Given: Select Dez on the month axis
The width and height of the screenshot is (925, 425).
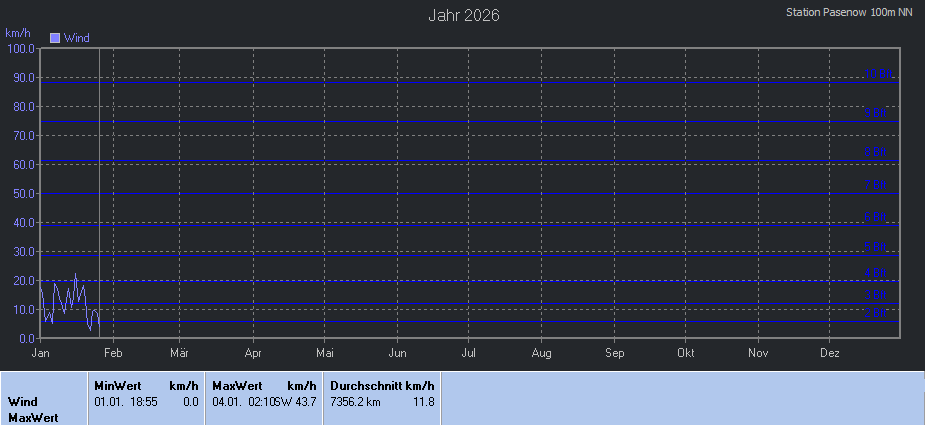Looking at the screenshot, I should (x=830, y=353).
